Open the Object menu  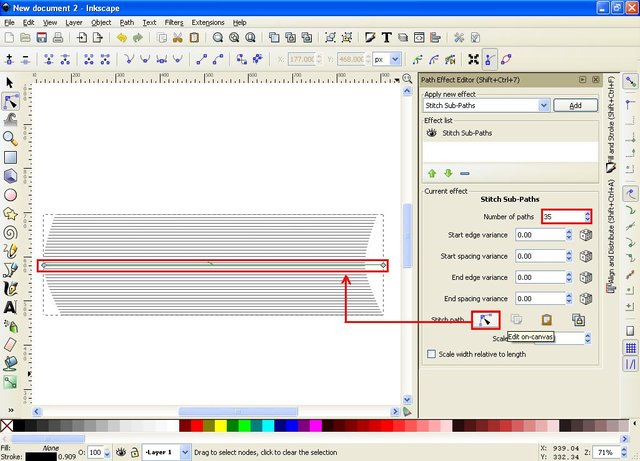pyautogui.click(x=101, y=22)
